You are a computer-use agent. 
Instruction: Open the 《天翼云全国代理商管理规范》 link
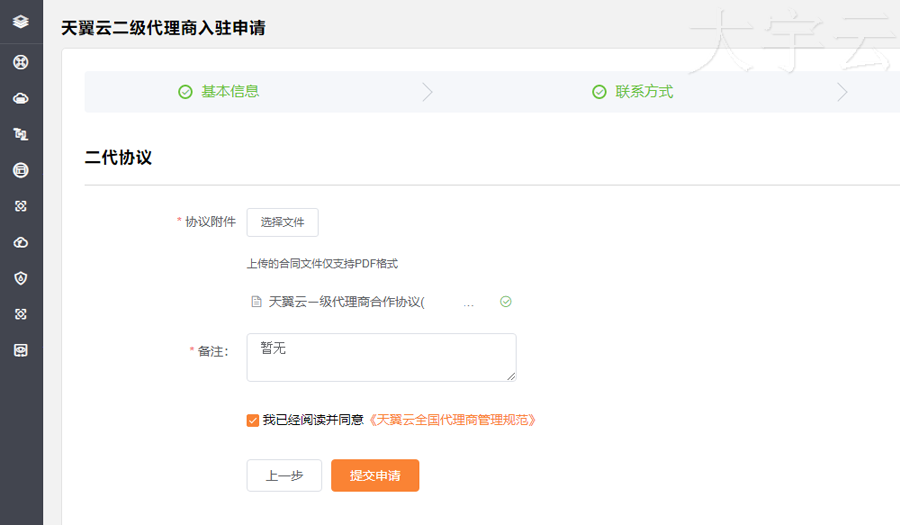coord(452,420)
